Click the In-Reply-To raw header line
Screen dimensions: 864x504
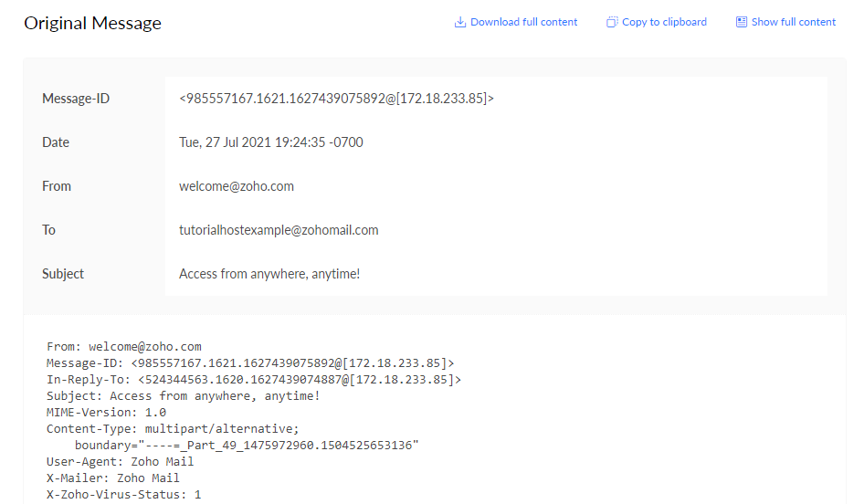pyautogui.click(x=254, y=380)
